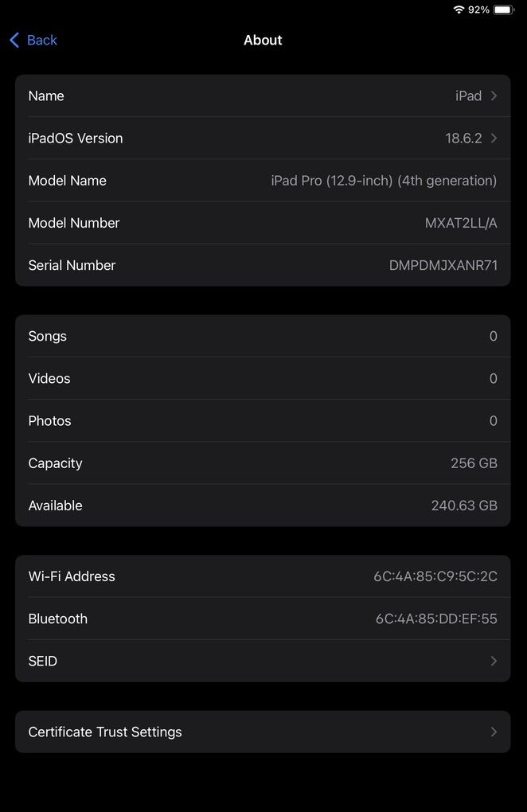Tap the iPadOS Version label
This screenshot has height=812, width=527.
[76, 139]
